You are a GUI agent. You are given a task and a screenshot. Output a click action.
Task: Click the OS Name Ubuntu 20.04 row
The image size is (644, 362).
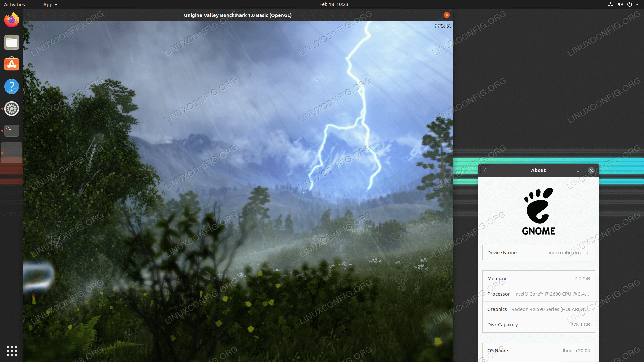click(x=538, y=351)
